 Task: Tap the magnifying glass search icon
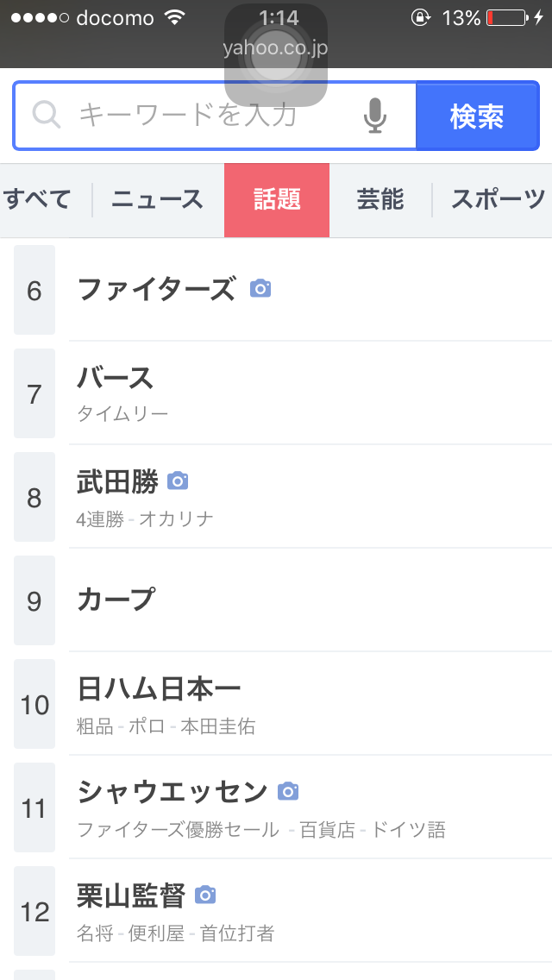point(47,116)
